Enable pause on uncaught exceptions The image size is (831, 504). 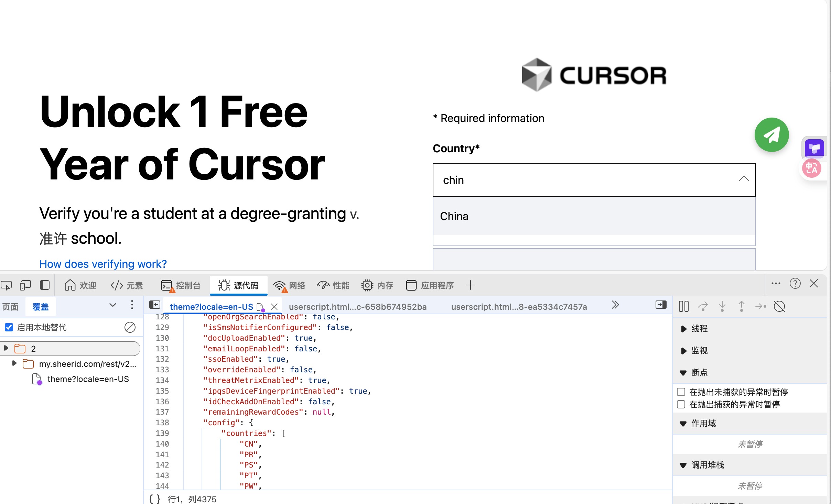tap(681, 392)
